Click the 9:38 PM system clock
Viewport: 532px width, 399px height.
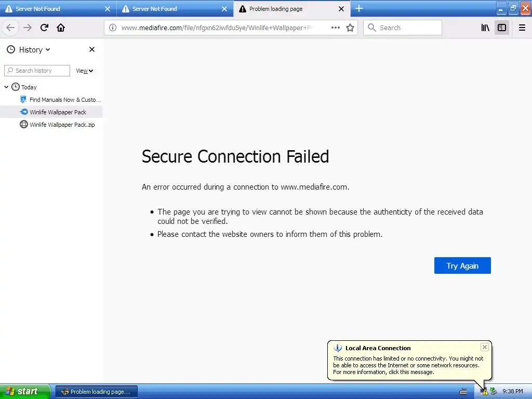click(x=512, y=392)
